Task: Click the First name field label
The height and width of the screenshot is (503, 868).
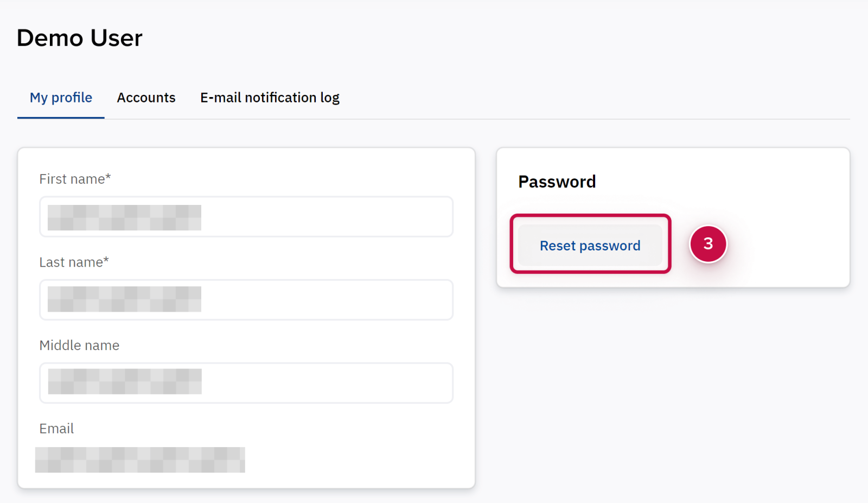Action: click(72, 179)
